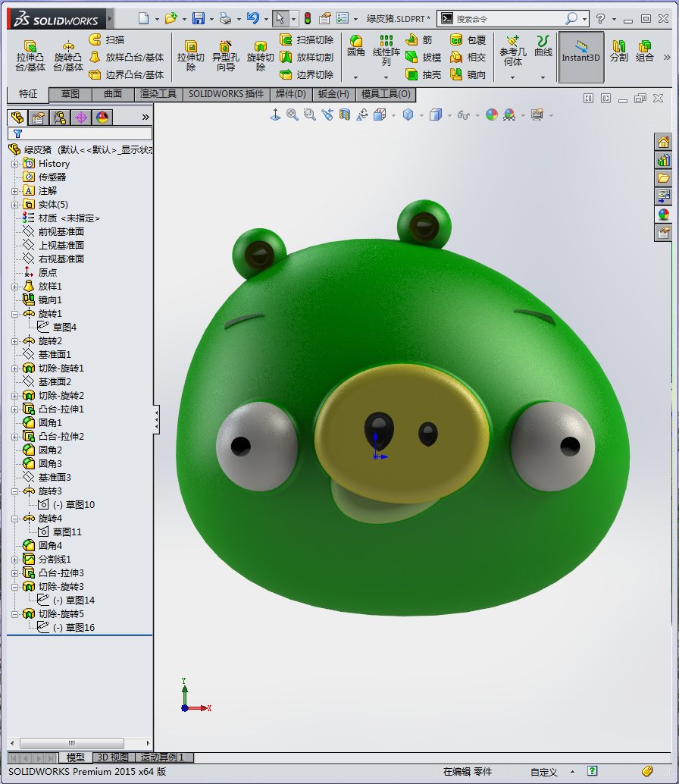Collapse the 切除-旋转5 feature node
This screenshot has height=784, width=679.
[x=14, y=614]
